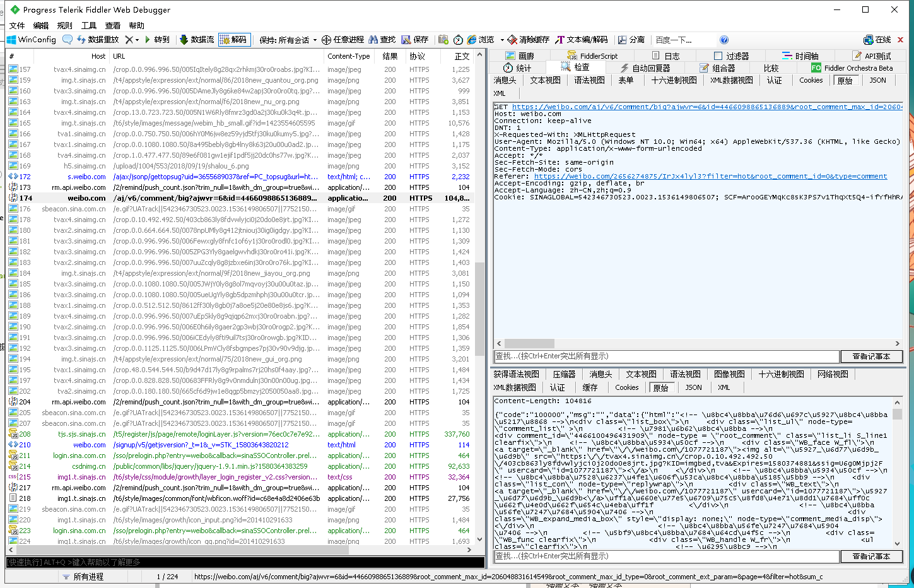Screen dimensions: 914x588
Task: Open the 帮助 menu
Action: [137, 25]
